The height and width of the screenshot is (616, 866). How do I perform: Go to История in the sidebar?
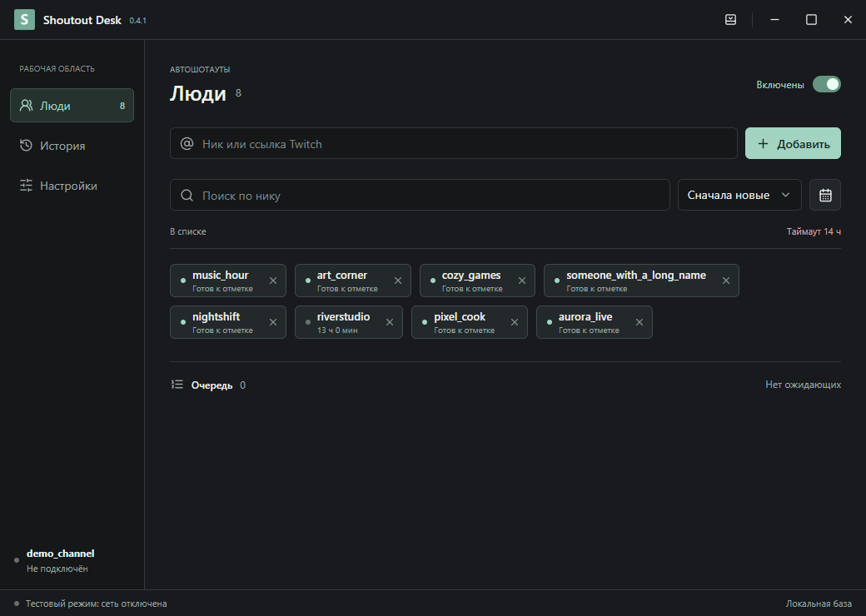[72, 146]
